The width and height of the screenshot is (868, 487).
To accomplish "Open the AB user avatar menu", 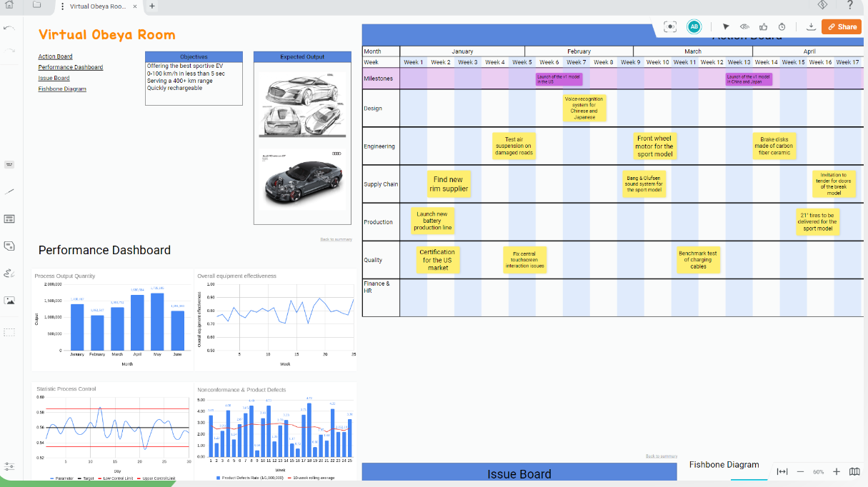I will tap(694, 26).
